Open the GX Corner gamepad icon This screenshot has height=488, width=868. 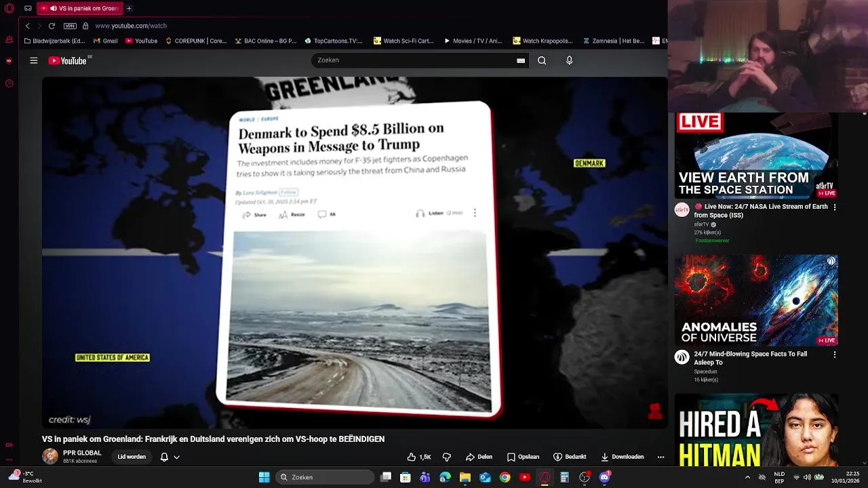pos(28,8)
